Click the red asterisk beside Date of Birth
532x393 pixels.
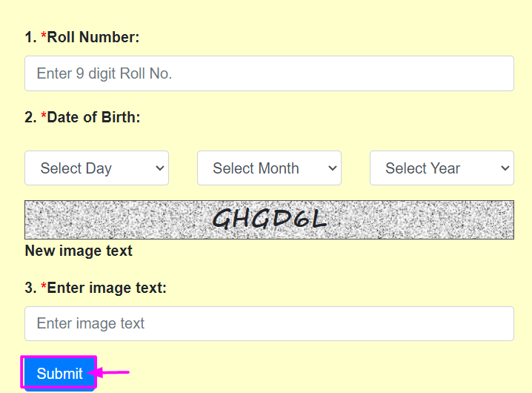(x=44, y=116)
